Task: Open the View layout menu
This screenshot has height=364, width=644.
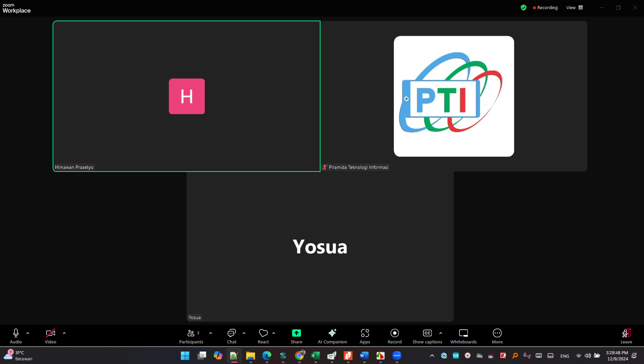Action: click(x=574, y=7)
